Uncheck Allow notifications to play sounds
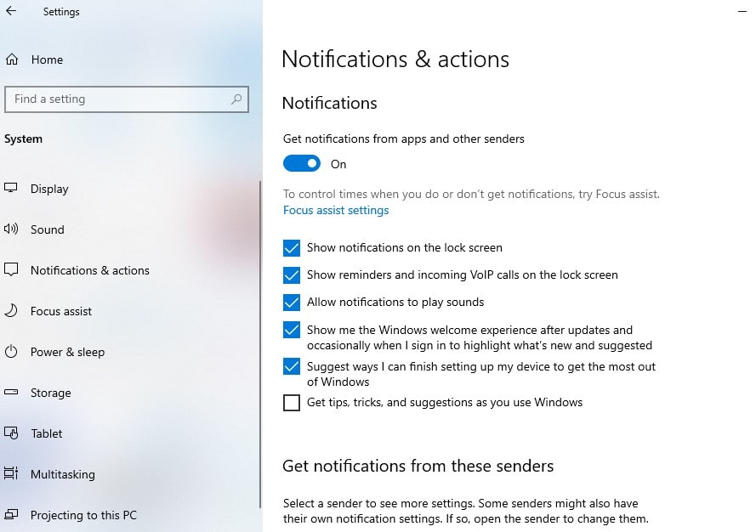This screenshot has height=532, width=756. click(x=291, y=303)
